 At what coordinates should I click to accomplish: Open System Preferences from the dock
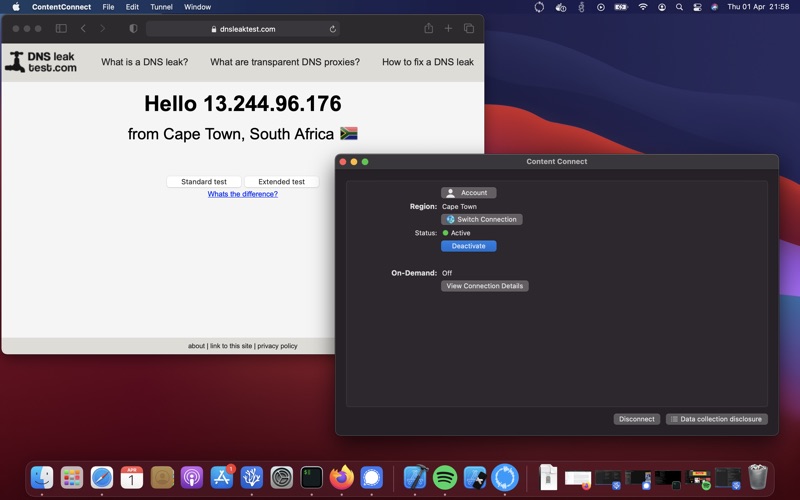(282, 478)
